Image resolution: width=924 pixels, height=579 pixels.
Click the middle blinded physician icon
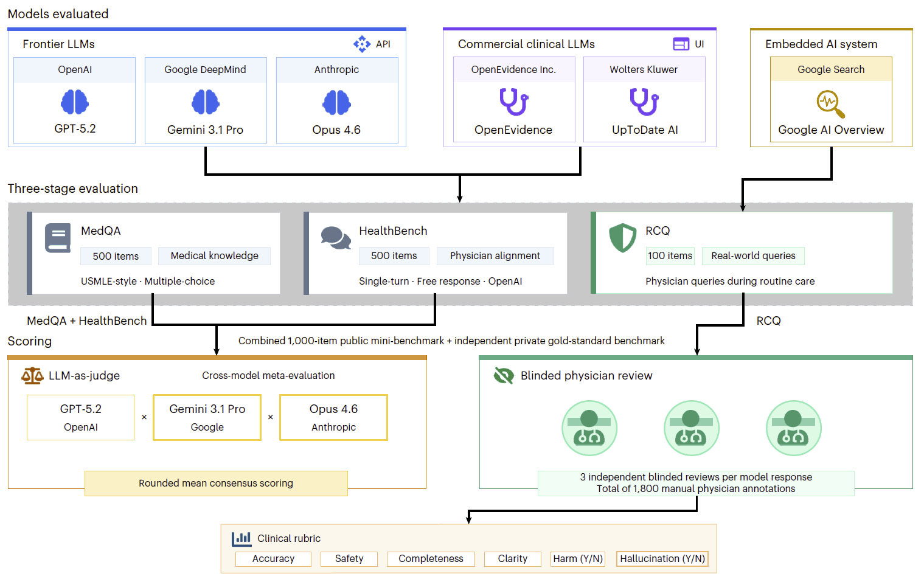692,428
